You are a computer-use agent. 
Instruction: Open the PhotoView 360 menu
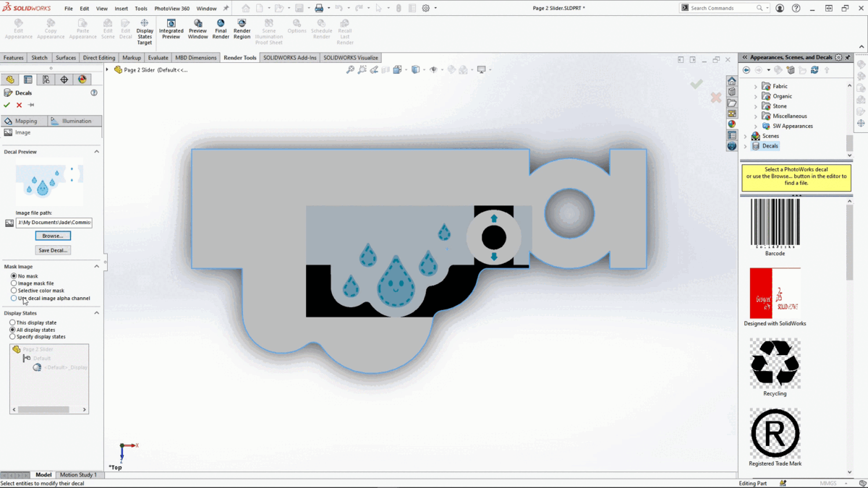click(171, 9)
